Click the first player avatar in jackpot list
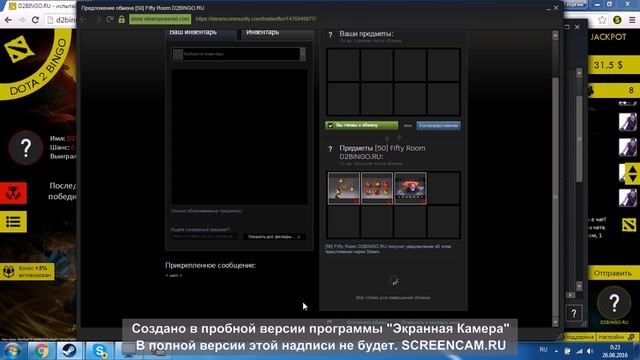The image size is (640, 360). click(x=627, y=122)
